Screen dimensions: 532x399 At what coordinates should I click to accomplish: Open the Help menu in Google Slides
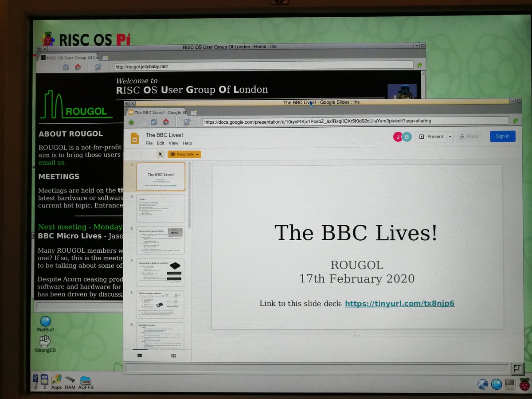[x=188, y=143]
